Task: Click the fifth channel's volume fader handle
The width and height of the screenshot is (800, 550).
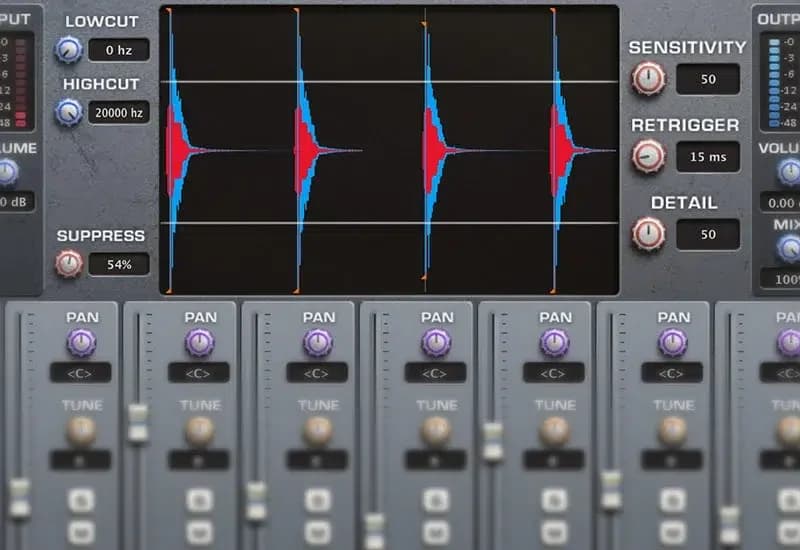Action: (492, 441)
